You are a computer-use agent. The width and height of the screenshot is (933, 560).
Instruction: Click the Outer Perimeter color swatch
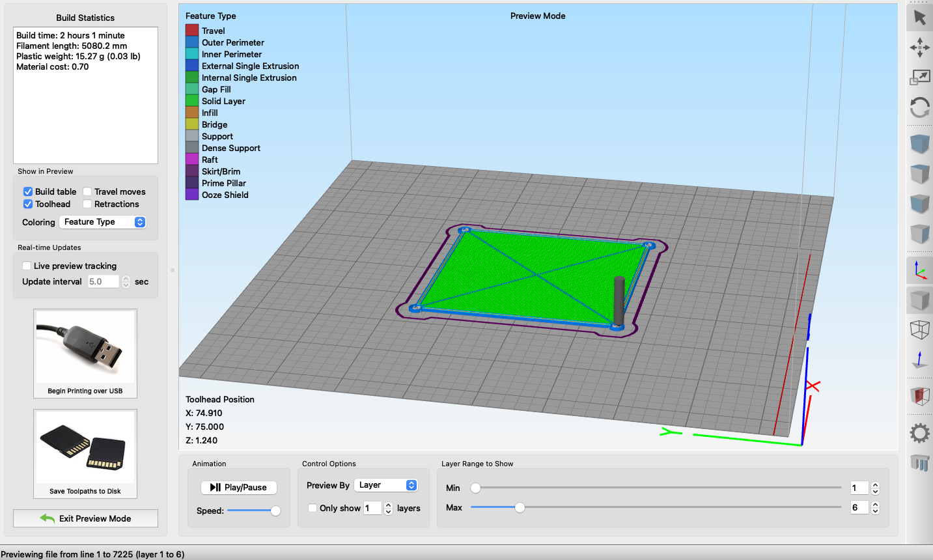coord(192,42)
